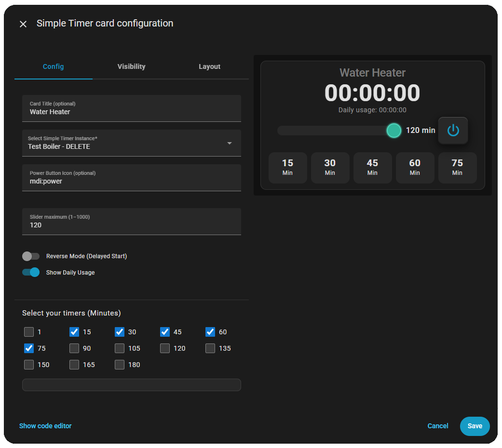Save the card configuration
The image size is (502, 448).
tap(475, 426)
